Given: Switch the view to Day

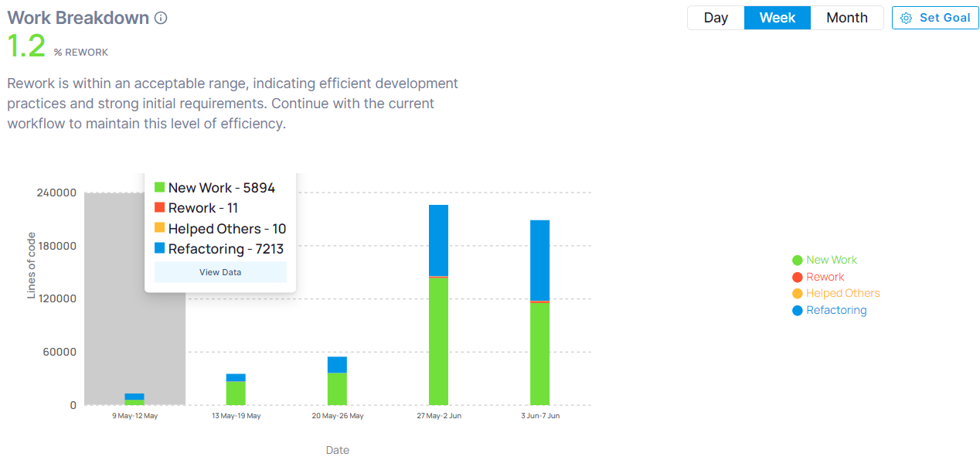Looking at the screenshot, I should tap(716, 18).
